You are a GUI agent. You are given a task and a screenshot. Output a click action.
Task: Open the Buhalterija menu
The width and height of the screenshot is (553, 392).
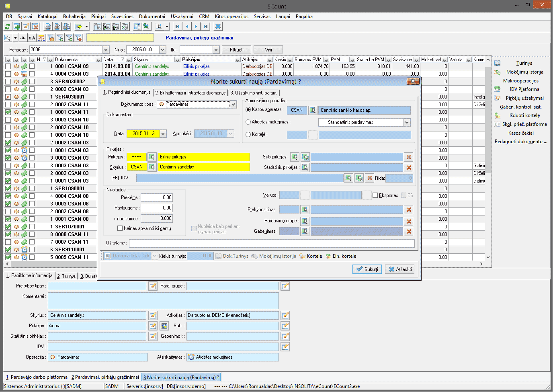(x=74, y=16)
